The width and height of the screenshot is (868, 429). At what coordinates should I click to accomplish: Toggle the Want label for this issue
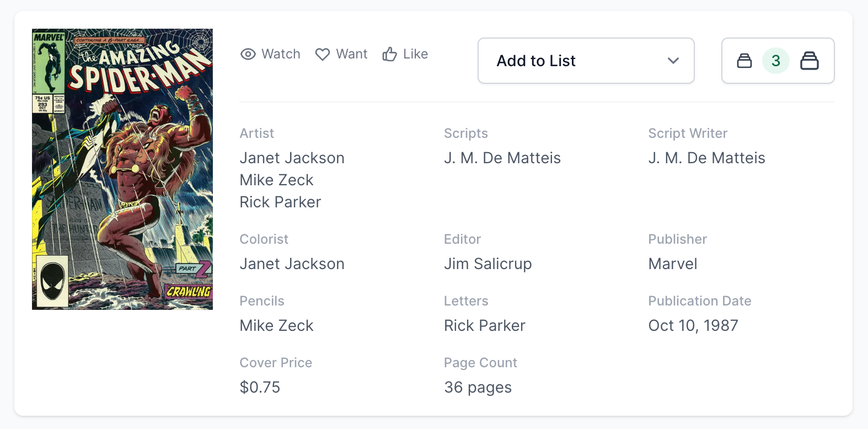(352, 54)
